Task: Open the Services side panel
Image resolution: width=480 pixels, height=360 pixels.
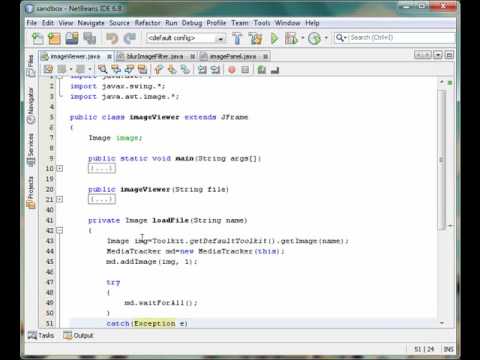Action: 31,150
